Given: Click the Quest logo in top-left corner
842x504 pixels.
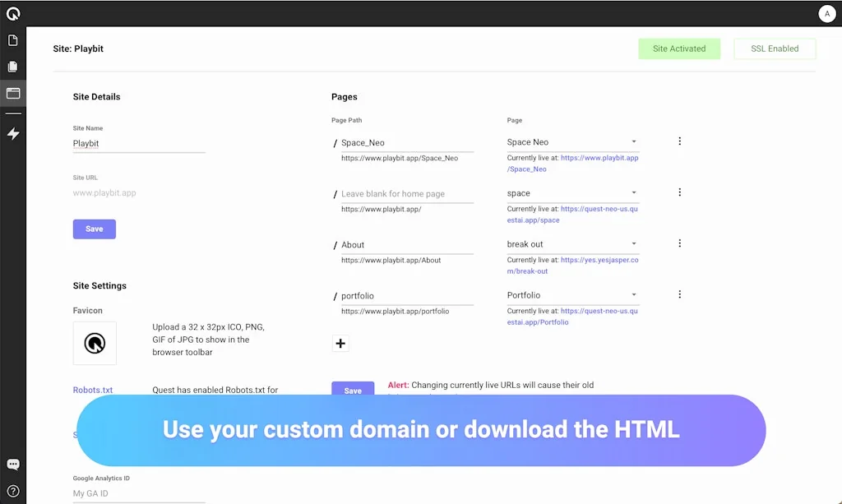Looking at the screenshot, I should 13,13.
